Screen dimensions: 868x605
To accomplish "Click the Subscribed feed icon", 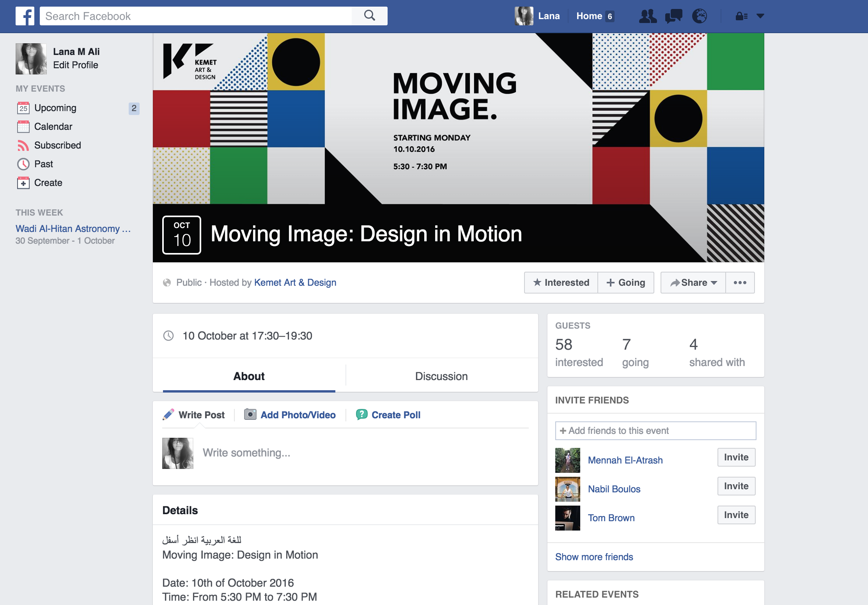I will 23,145.
